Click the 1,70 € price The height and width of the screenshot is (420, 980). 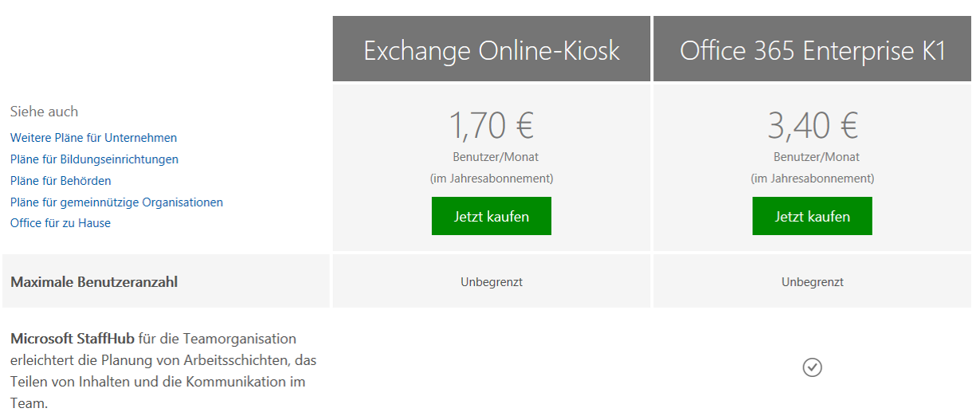tap(492, 125)
